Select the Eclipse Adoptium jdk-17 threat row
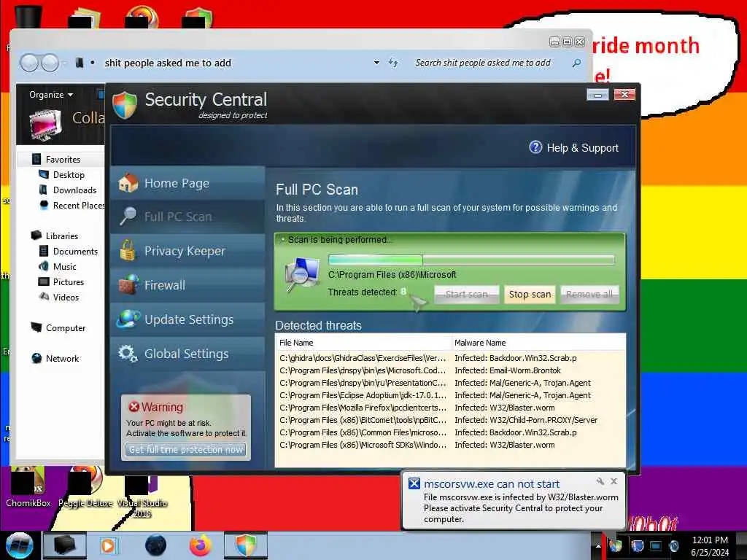Viewport: 747px width, 560px height. click(x=450, y=395)
